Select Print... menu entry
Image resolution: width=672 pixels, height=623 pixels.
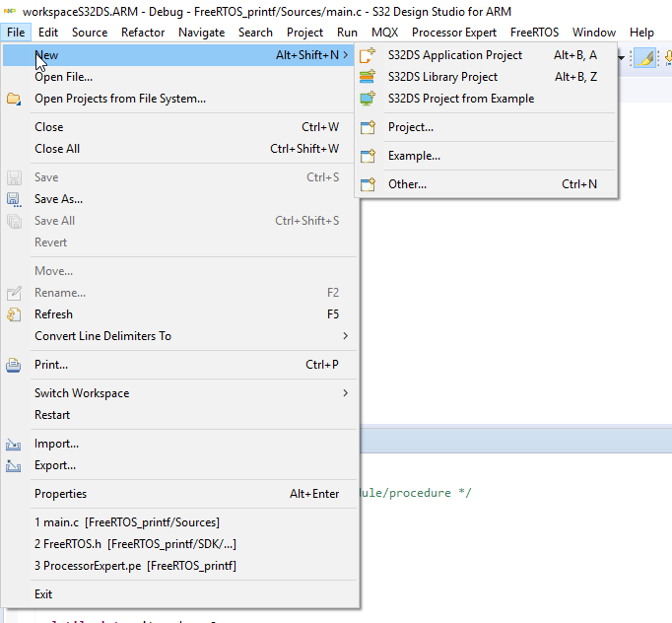180,365
